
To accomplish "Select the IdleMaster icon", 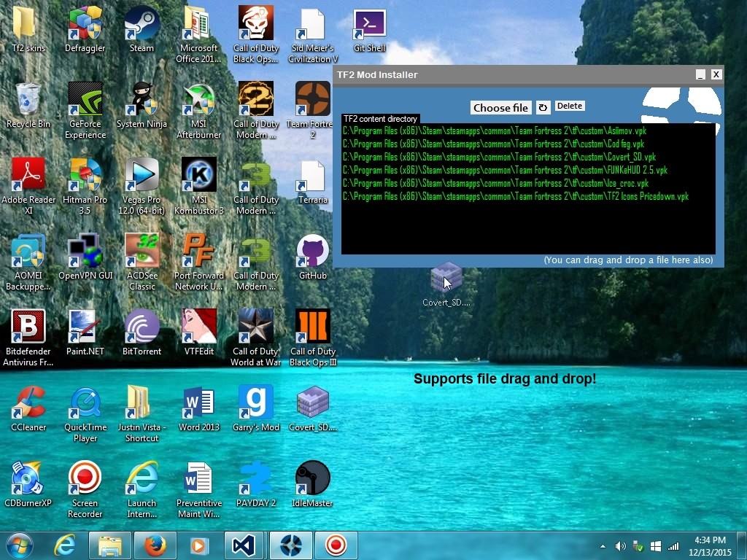I will (312, 484).
